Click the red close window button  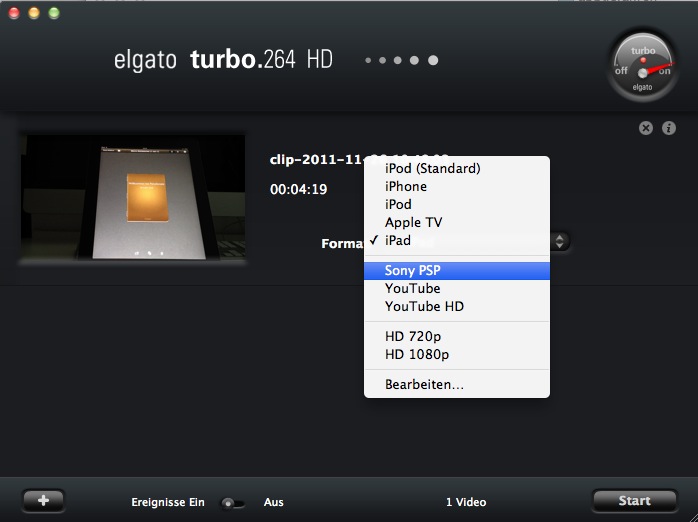pyautogui.click(x=14, y=13)
